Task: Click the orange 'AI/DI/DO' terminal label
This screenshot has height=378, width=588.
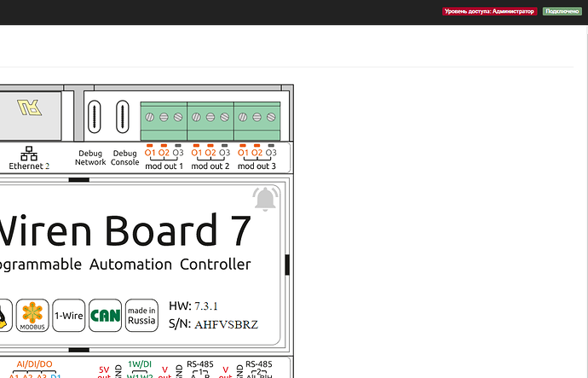Action: pos(34,364)
